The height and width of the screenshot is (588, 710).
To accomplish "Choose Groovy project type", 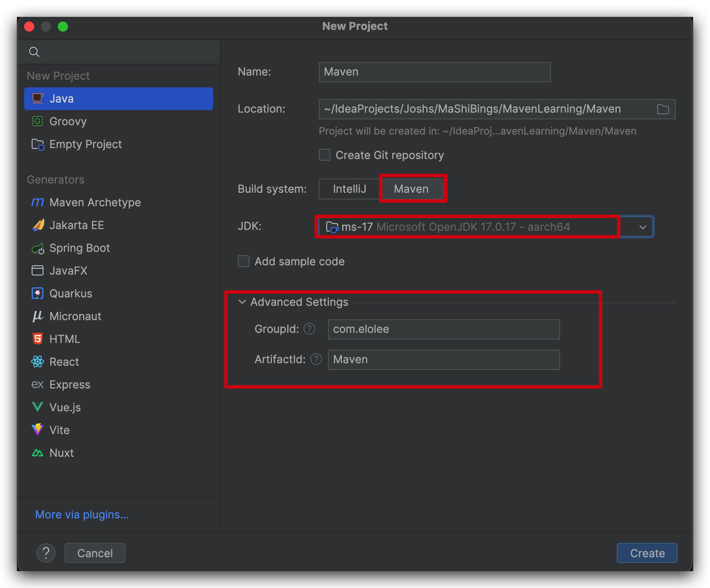I will coord(119,121).
